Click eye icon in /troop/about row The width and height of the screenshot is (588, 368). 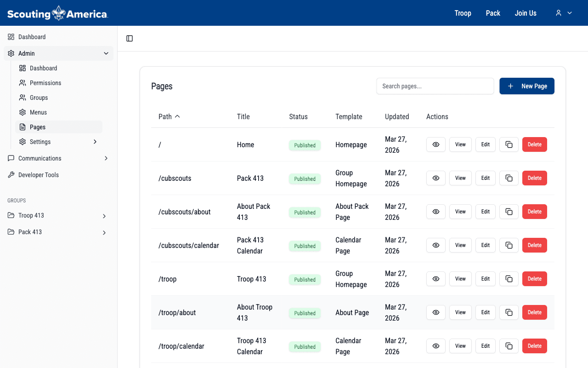[436, 312]
